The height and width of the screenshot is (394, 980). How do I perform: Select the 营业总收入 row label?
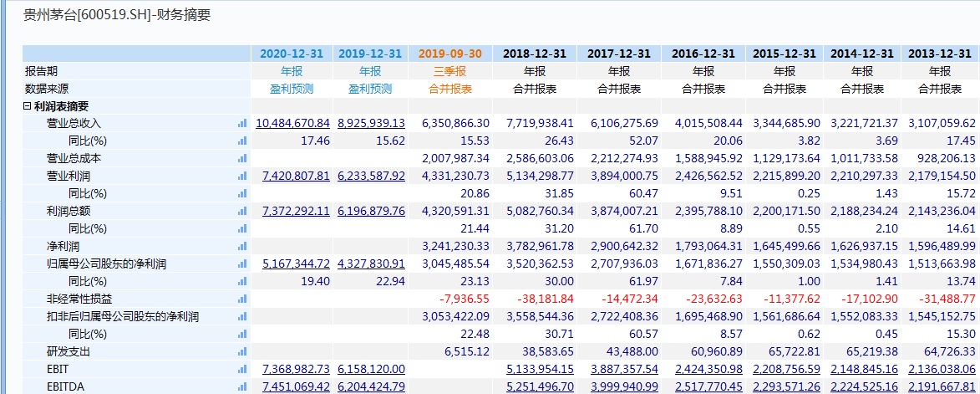(x=74, y=124)
